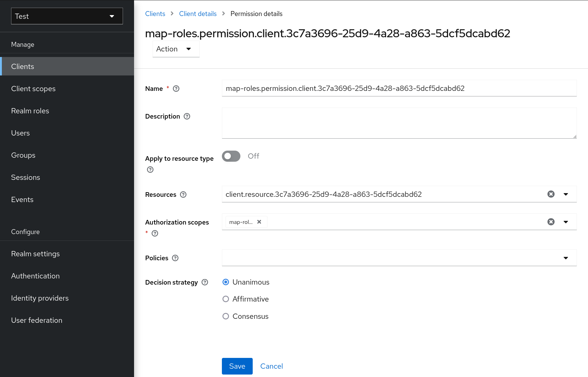Expand the Policies dropdown
Viewport: 588px width, 377px height.
(566, 258)
